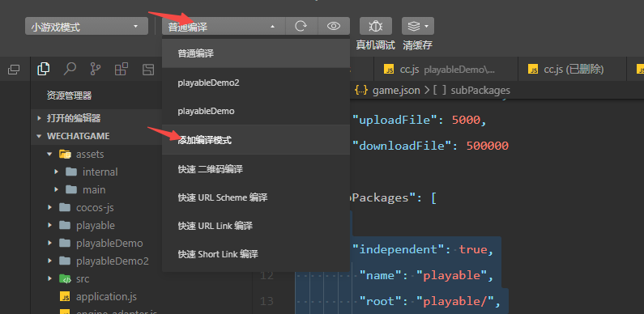This screenshot has width=644, height=314.
Task: Collapse the assets folder
Action: 49,155
